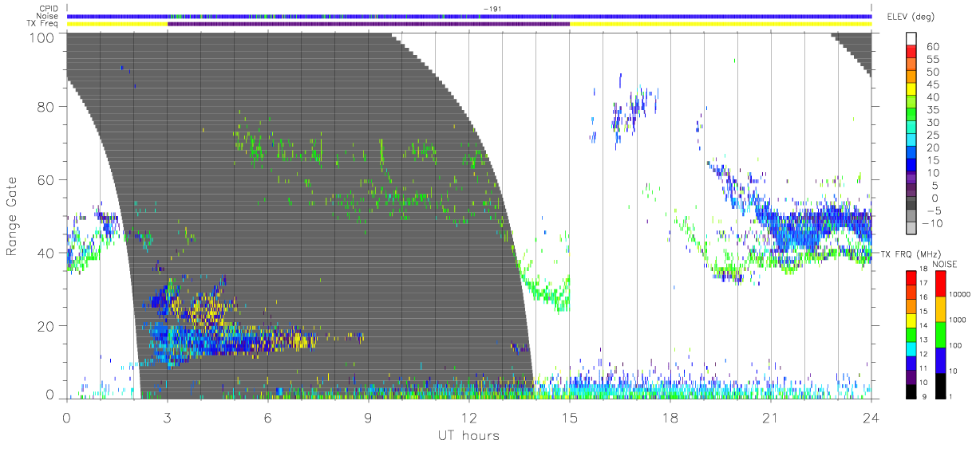Click the x-axis tick label '15'
This screenshot has width=980, height=452.
tap(570, 418)
